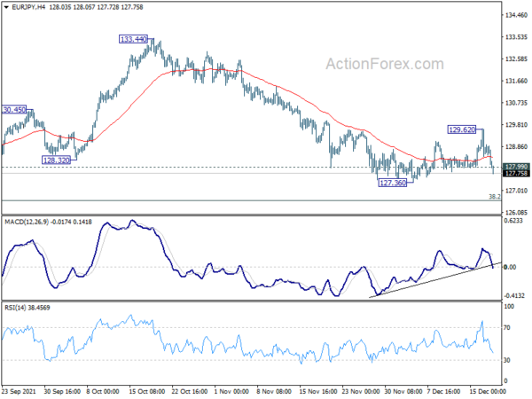532x399 pixels.
Task: Select the 127.360 price label
Action: click(x=393, y=183)
